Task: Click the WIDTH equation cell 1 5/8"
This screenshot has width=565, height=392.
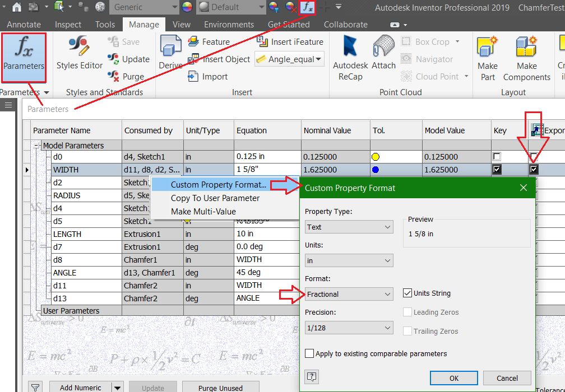Action: coord(267,170)
